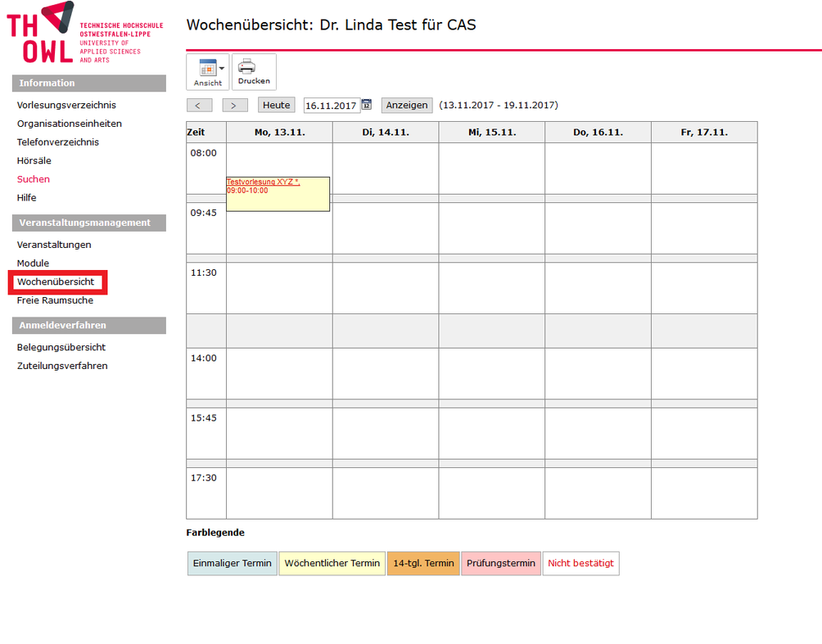Open Zuteilungsverfahren page

(62, 366)
